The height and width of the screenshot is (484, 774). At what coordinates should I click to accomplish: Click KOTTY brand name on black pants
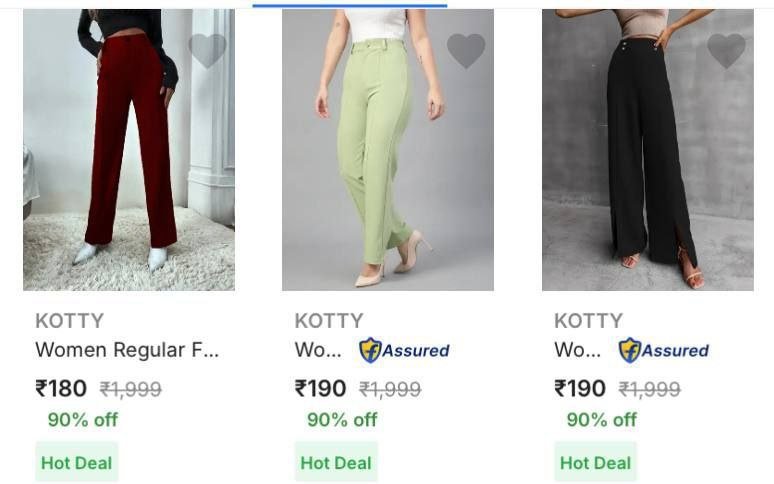click(588, 321)
